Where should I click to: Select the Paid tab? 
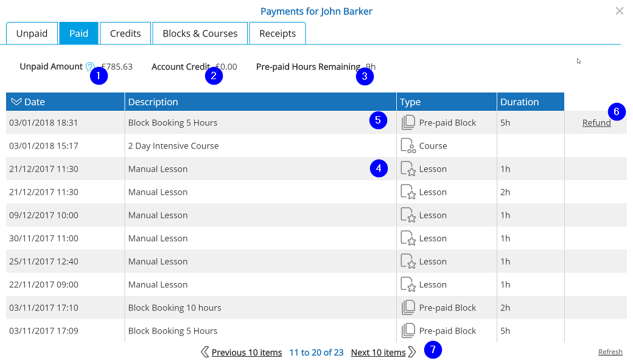pos(79,33)
